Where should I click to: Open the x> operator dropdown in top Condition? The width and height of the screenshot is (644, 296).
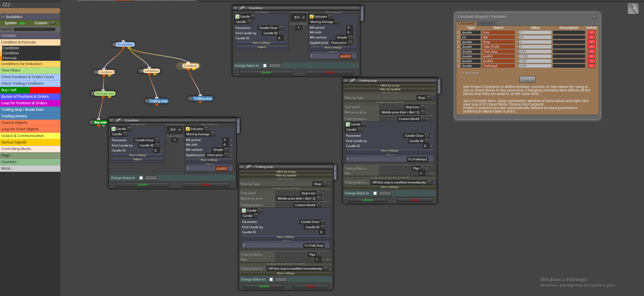coord(298,17)
